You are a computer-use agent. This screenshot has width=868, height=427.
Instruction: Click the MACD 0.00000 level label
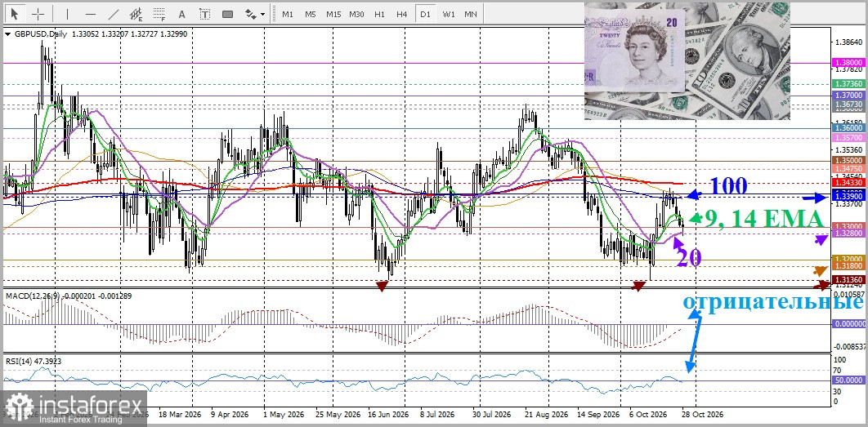tap(849, 324)
